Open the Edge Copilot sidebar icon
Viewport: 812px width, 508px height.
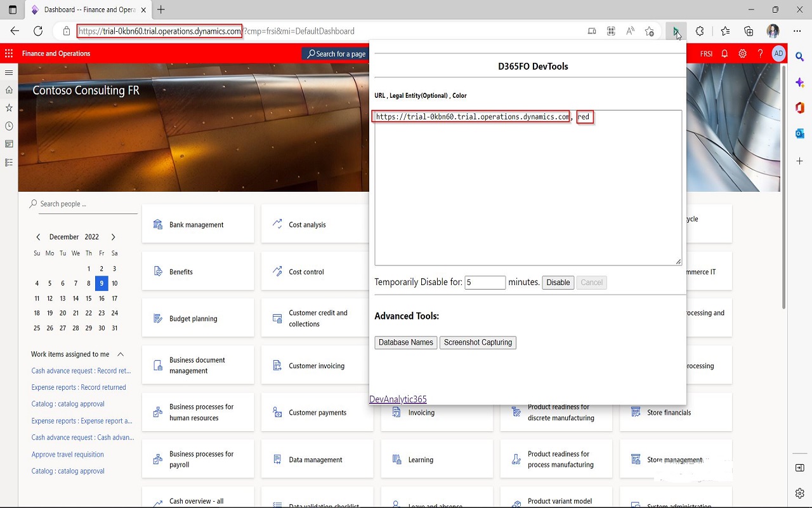click(x=799, y=83)
